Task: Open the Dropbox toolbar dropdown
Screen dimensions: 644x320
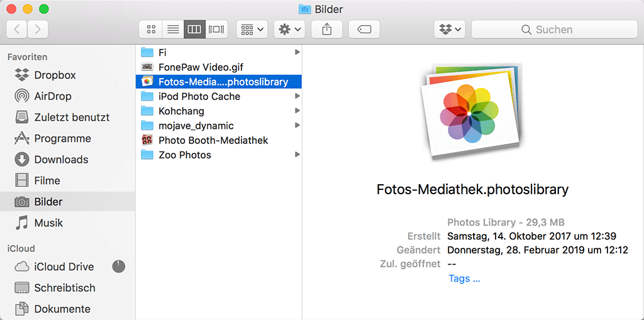Action: [450, 30]
